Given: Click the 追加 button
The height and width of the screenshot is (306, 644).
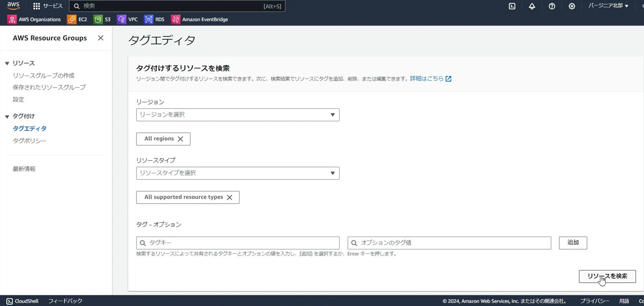Looking at the screenshot, I should [x=573, y=243].
